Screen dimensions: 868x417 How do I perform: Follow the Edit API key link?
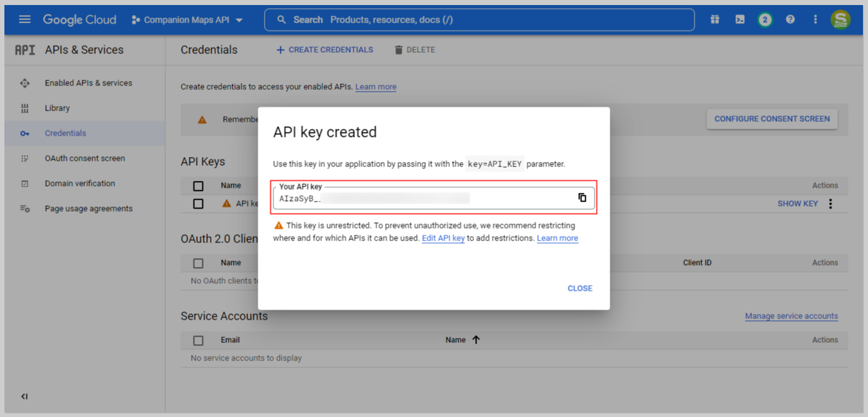click(443, 238)
